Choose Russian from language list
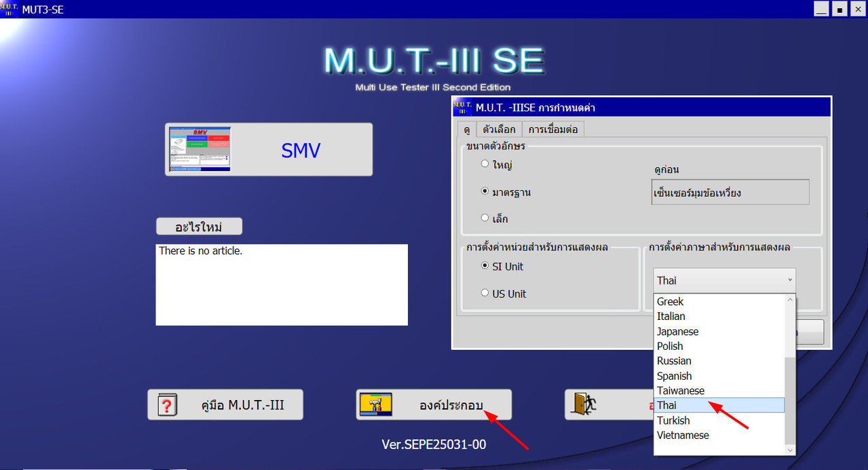868x470 pixels. click(x=719, y=361)
